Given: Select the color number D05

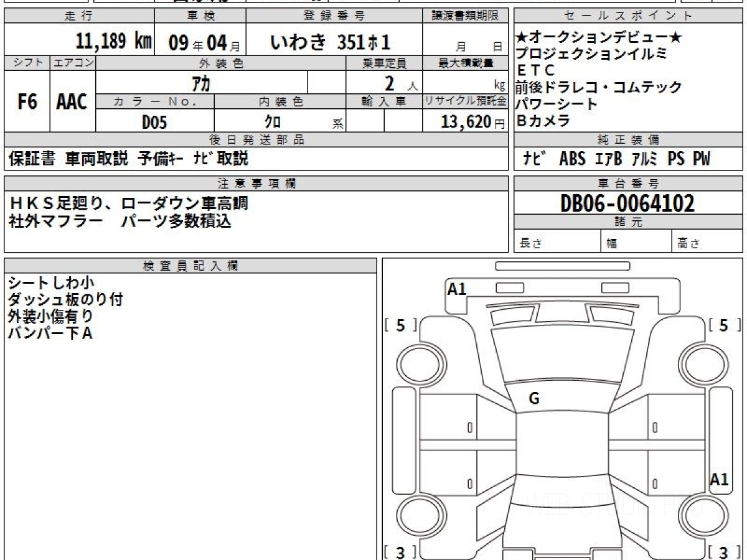Looking at the screenshot, I should [154, 122].
